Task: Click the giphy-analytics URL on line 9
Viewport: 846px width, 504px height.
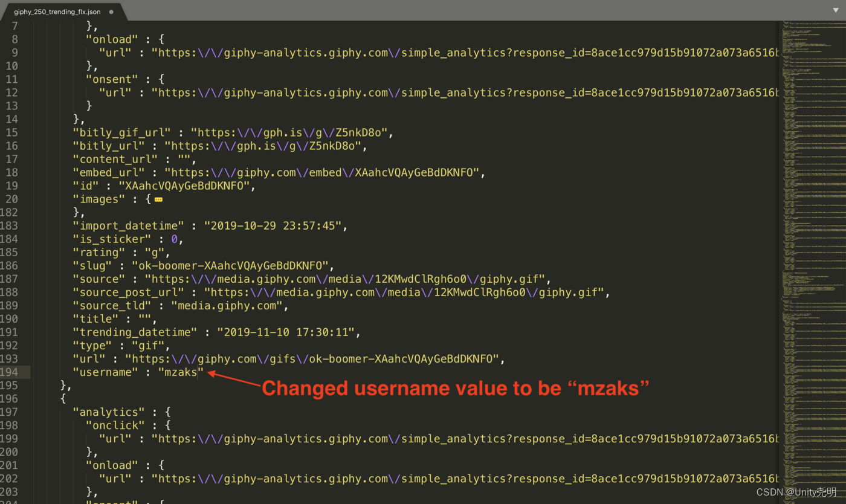Action: tap(465, 53)
